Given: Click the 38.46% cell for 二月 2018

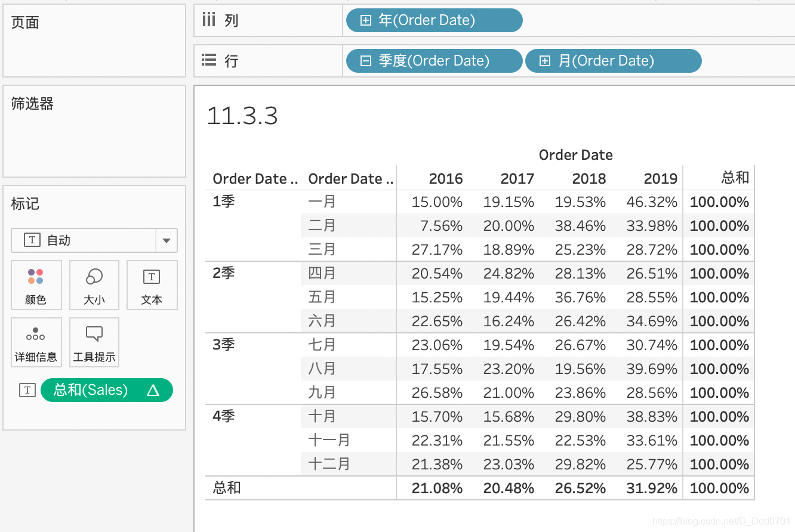Looking at the screenshot, I should pyautogui.click(x=580, y=226).
